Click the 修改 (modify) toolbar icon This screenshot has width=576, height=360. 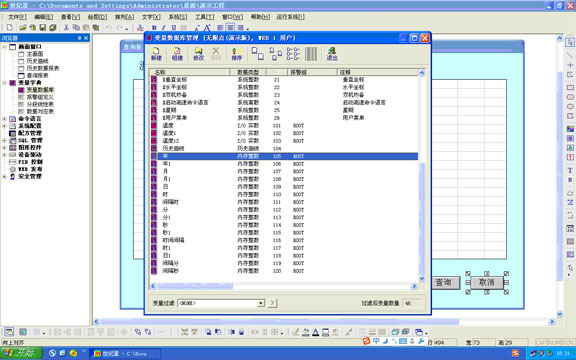pyautogui.click(x=198, y=54)
